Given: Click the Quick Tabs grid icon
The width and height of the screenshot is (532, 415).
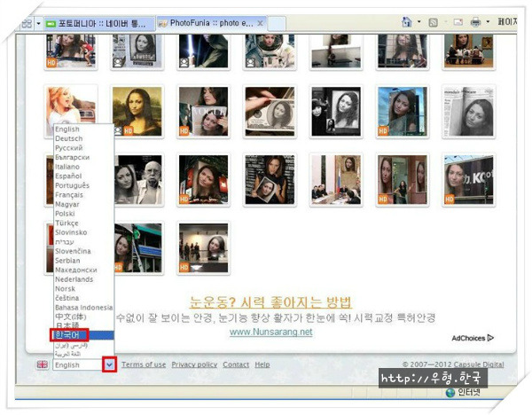Looking at the screenshot, I should point(27,24).
